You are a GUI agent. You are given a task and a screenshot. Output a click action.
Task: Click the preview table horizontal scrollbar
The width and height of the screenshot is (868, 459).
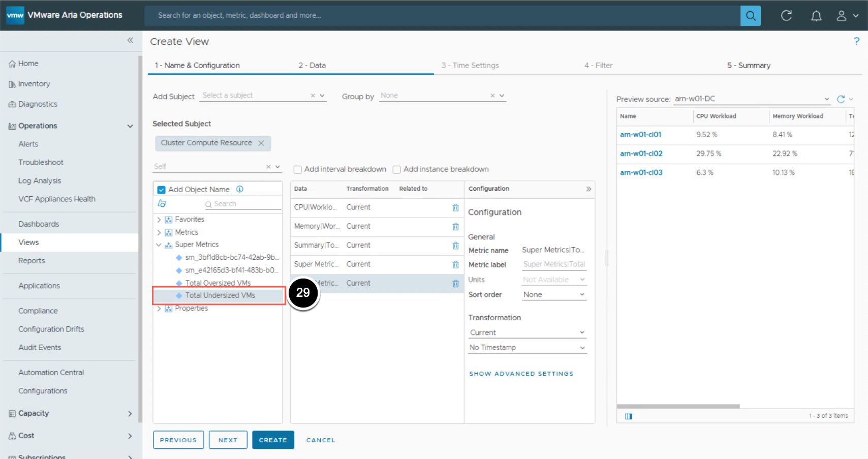point(678,406)
